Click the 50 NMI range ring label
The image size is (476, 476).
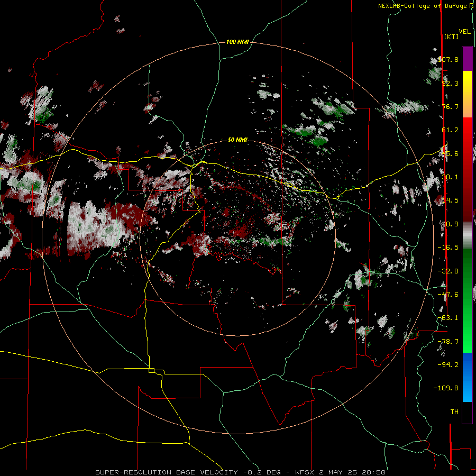[237, 140]
